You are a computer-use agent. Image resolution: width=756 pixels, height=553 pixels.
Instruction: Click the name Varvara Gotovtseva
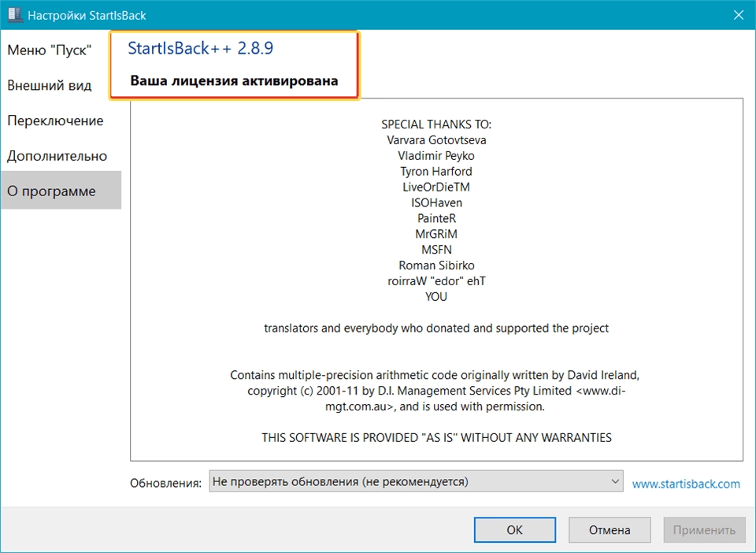click(436, 139)
